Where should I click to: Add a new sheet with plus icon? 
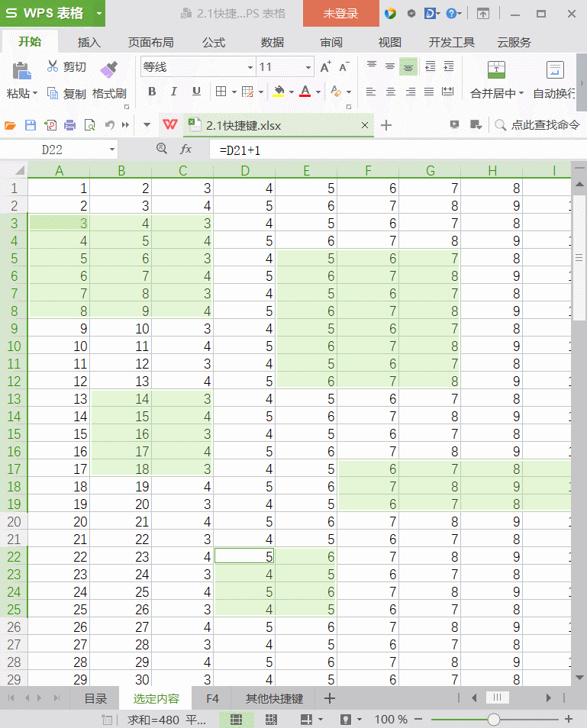pos(330,698)
